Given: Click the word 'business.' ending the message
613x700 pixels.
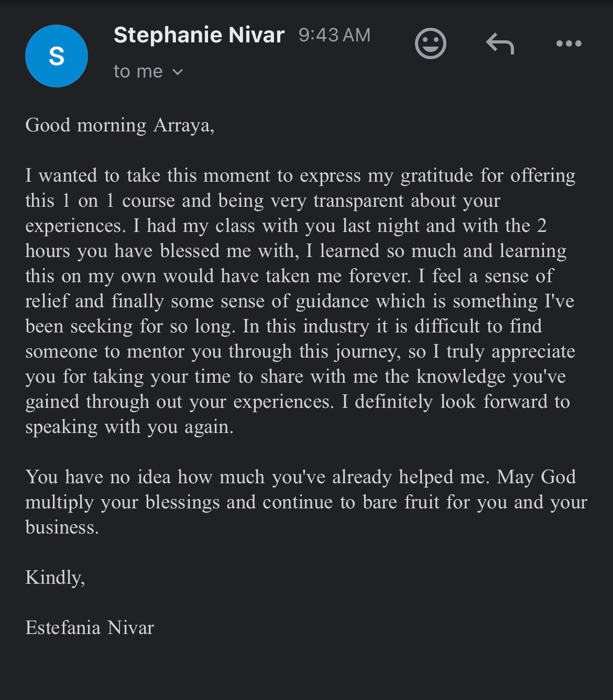Looking at the screenshot, I should click(x=62, y=527).
